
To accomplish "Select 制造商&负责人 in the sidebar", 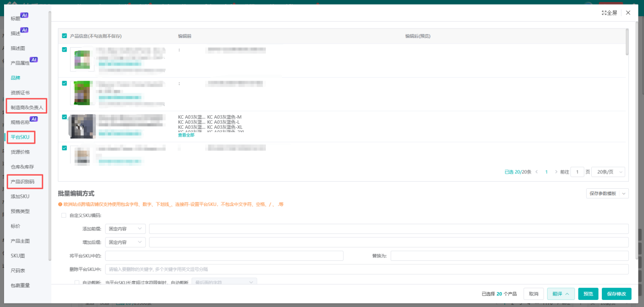I will [x=27, y=108].
